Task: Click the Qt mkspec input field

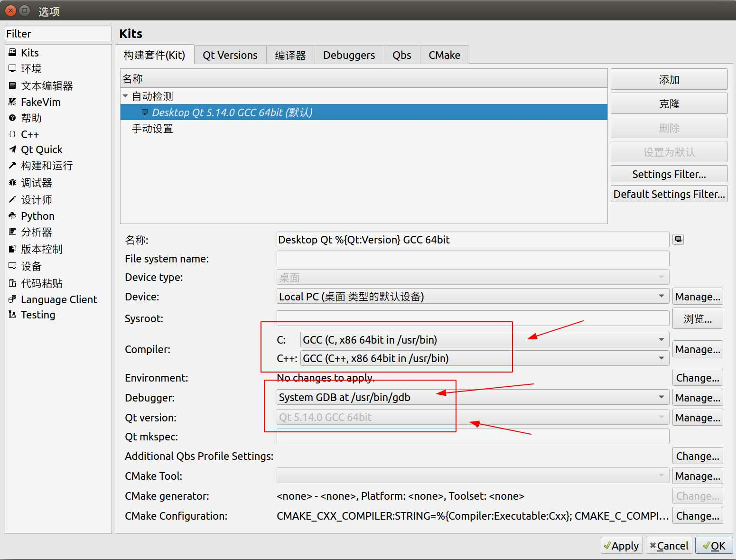Action: (x=473, y=436)
